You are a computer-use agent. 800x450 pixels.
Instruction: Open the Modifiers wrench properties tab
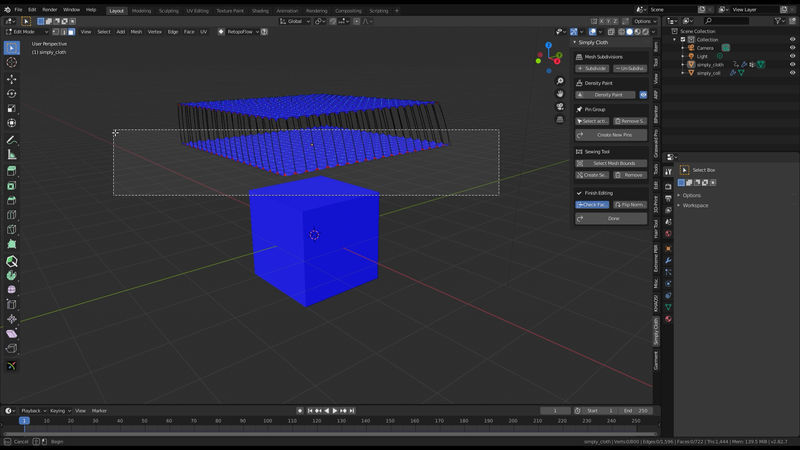pyautogui.click(x=668, y=260)
